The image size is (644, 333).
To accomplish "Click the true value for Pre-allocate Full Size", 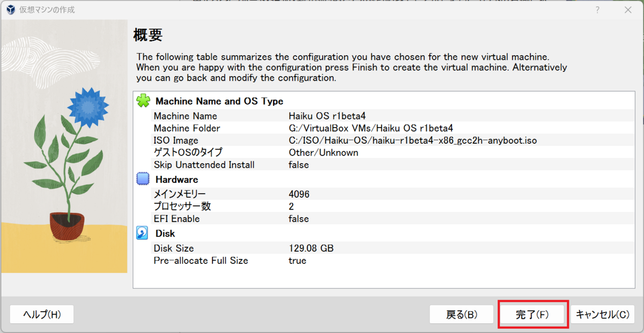I will (297, 261).
